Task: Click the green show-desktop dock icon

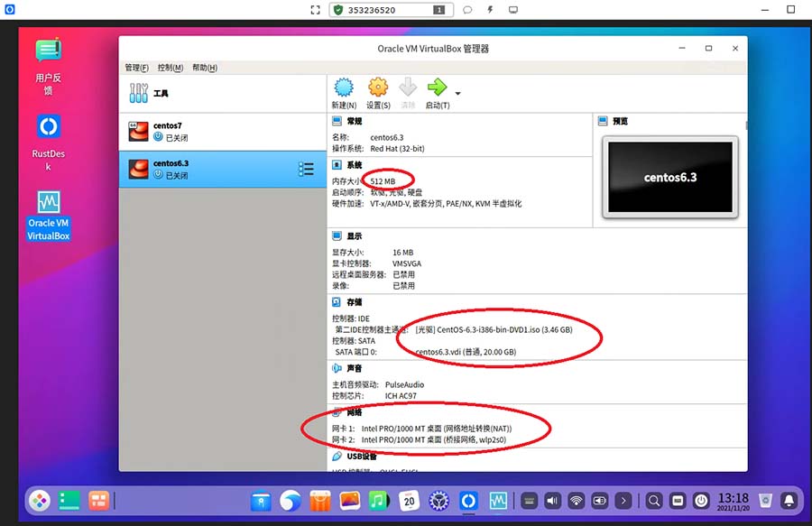Action: pos(69,501)
